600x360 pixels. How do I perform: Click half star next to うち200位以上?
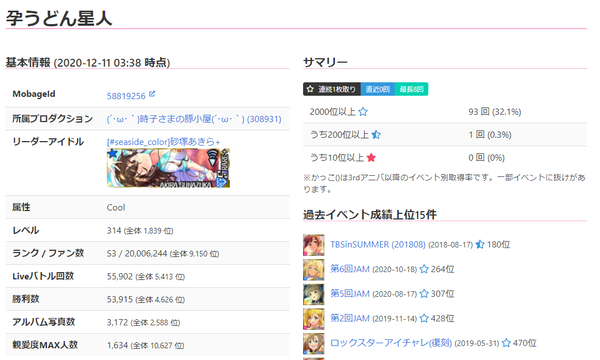point(376,135)
